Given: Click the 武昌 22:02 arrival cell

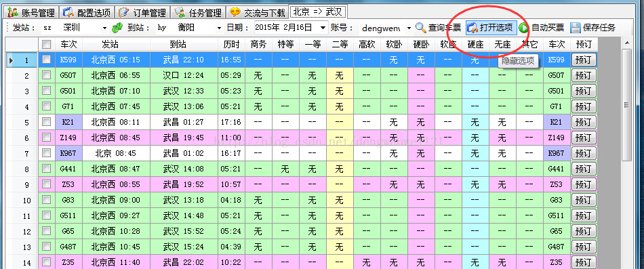Looking at the screenshot, I should (184, 263).
